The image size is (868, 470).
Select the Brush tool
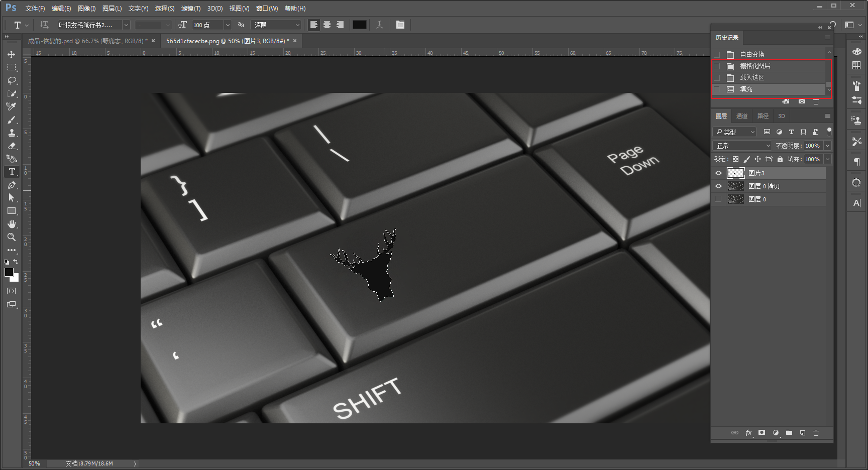tap(12, 120)
